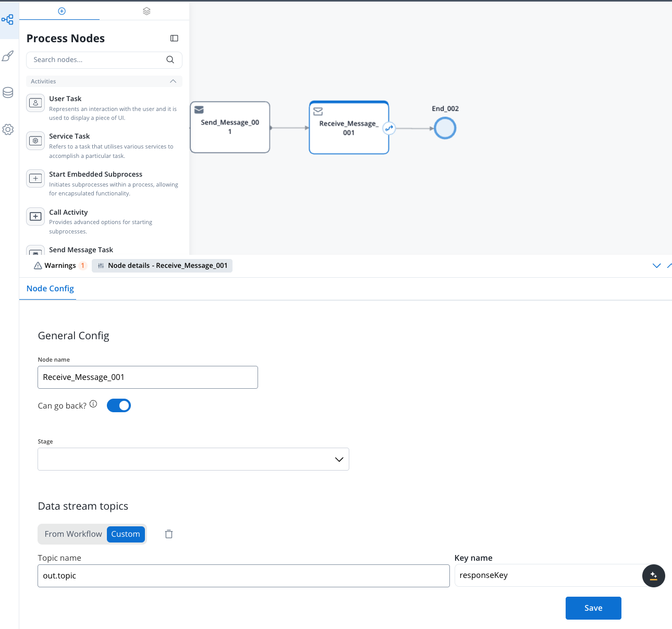672x629 pixels.
Task: Collapse the Activities section
Action: [x=173, y=81]
